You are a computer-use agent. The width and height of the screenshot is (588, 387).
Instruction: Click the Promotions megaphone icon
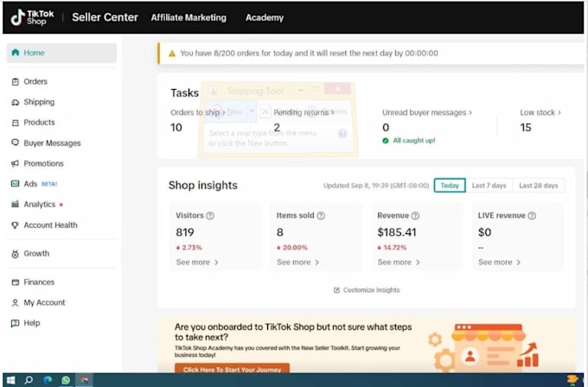[15, 163]
